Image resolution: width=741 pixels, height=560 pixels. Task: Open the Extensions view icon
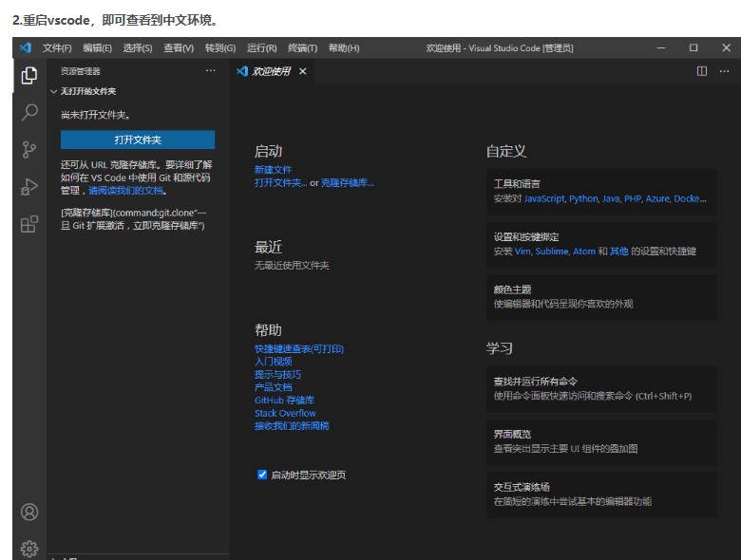coord(29,224)
